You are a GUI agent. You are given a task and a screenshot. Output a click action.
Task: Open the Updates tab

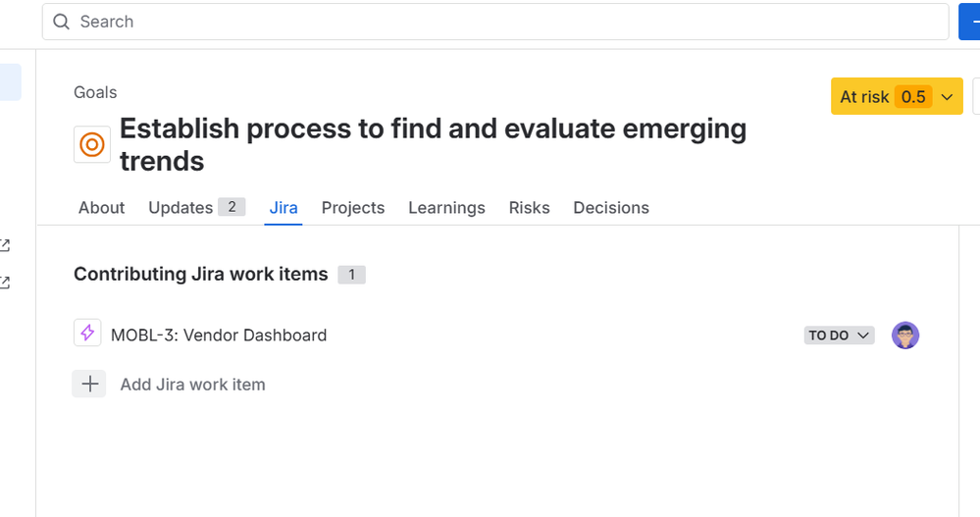coord(181,208)
